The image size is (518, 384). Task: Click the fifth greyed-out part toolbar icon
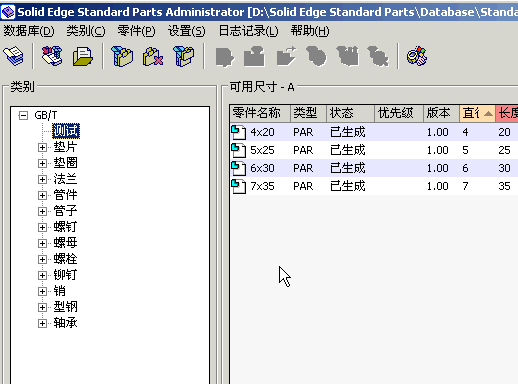click(x=348, y=56)
